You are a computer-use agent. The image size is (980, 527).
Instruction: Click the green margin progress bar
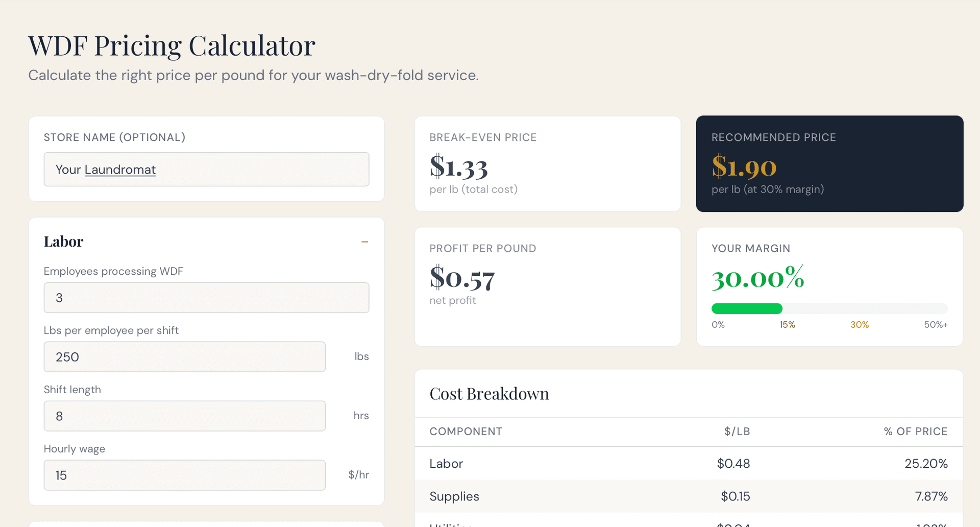746,308
